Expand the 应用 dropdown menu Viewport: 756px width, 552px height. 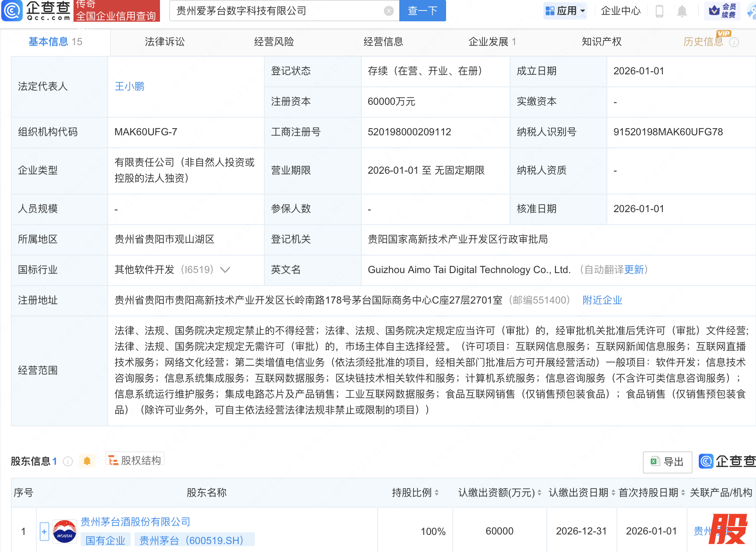566,11
